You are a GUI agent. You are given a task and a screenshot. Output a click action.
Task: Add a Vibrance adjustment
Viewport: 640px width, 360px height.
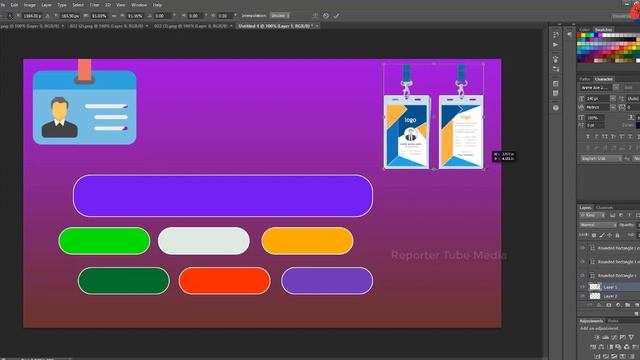pos(631,338)
